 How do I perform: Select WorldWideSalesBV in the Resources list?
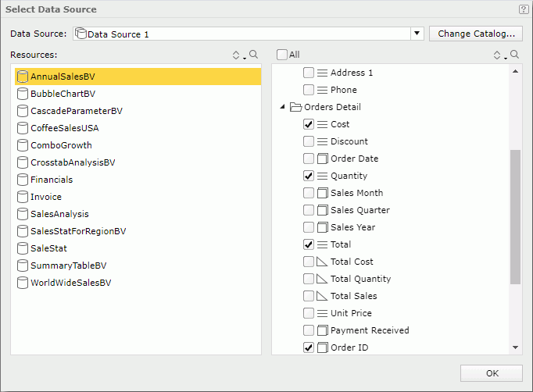tap(70, 283)
